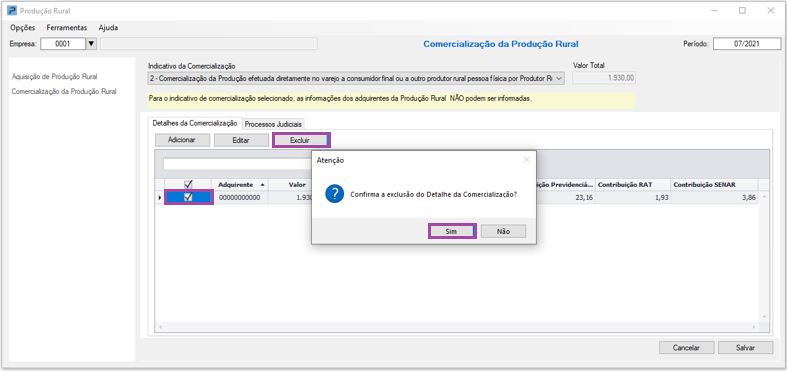Viewport: 787px width, 371px height.
Task: Open the Empresa dropdown arrow
Action: [x=91, y=44]
